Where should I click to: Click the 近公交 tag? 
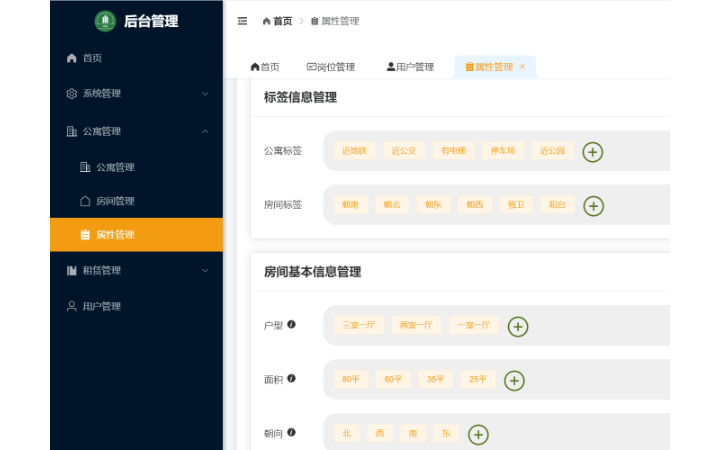(x=404, y=151)
